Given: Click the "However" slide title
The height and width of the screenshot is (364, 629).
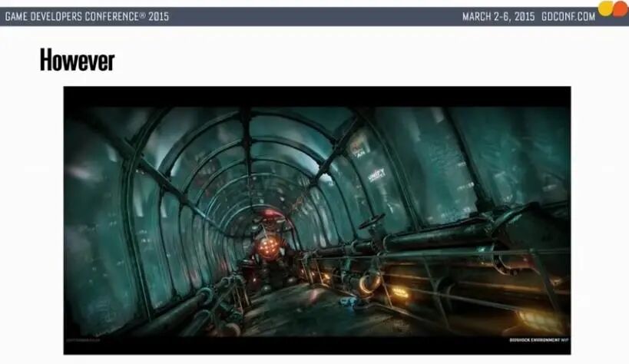Looking at the screenshot, I should point(77,60).
